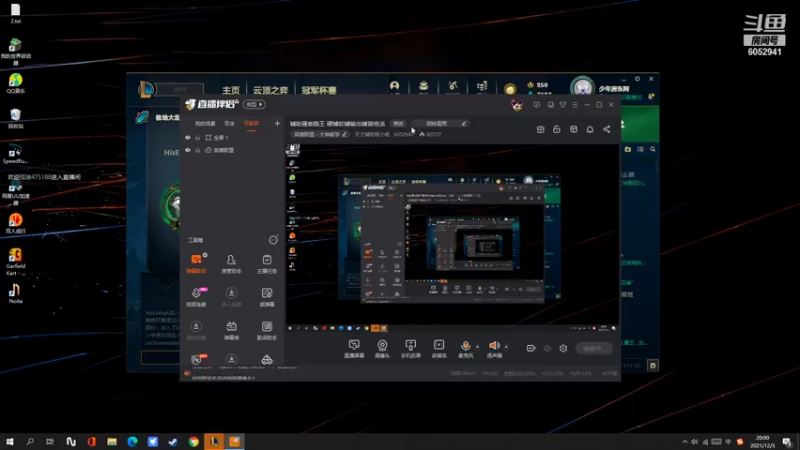
Task: Edit the announcement field pencil
Action: click(x=464, y=123)
